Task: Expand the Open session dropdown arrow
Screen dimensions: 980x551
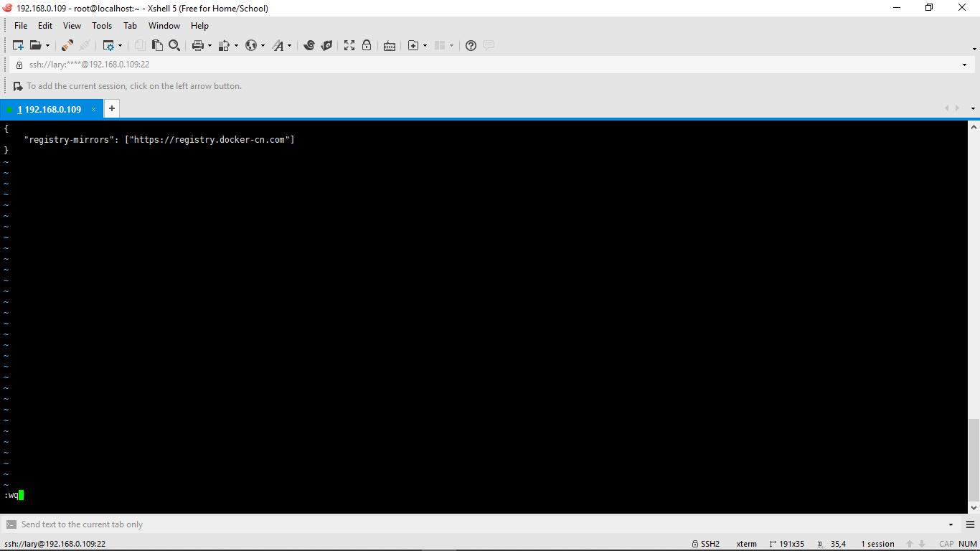Action: click(x=47, y=45)
